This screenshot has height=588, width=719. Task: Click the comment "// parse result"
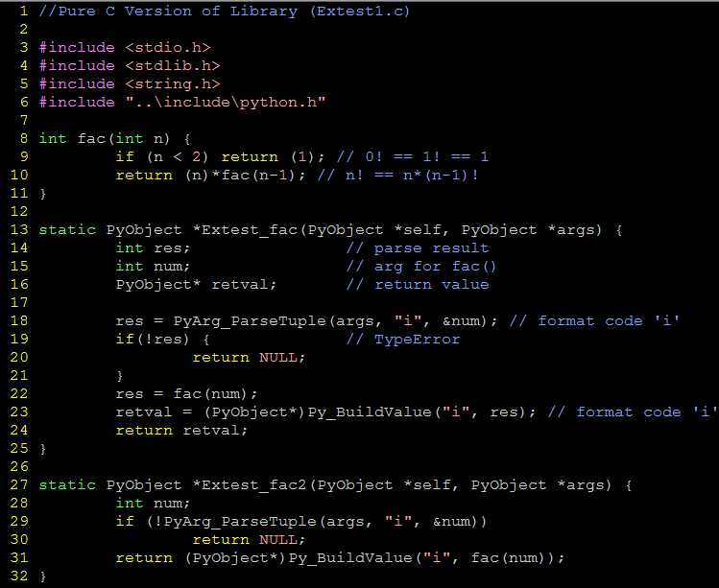point(418,248)
